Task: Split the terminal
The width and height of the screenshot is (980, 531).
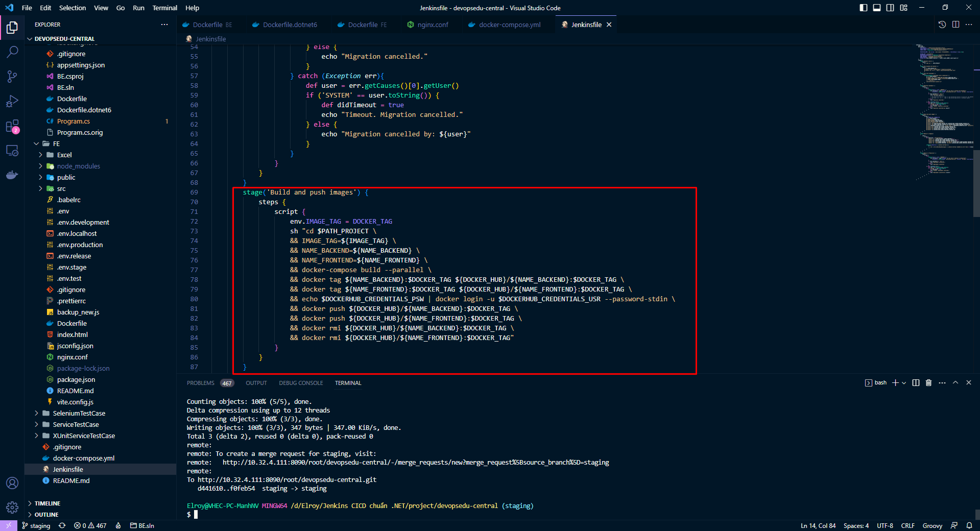Action: [x=916, y=382]
